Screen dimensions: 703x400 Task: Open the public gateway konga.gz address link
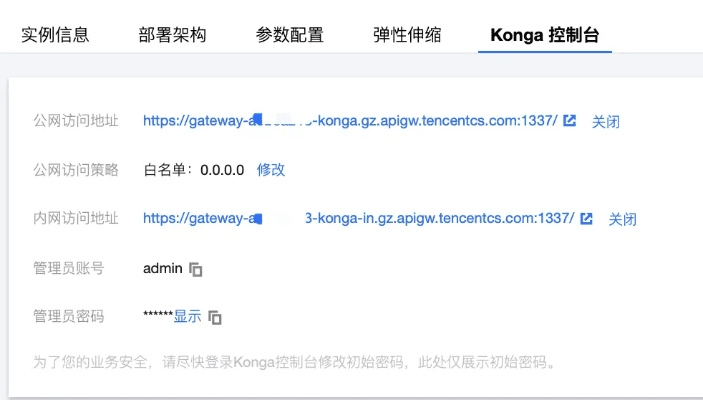tap(350, 121)
